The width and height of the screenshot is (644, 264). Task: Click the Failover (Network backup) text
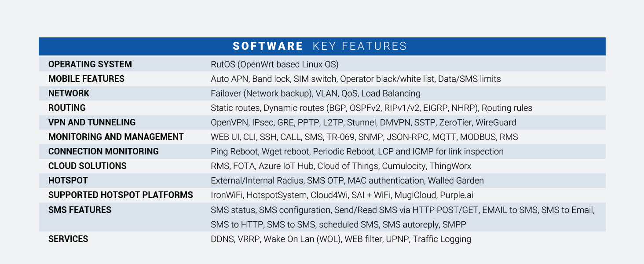(315, 93)
